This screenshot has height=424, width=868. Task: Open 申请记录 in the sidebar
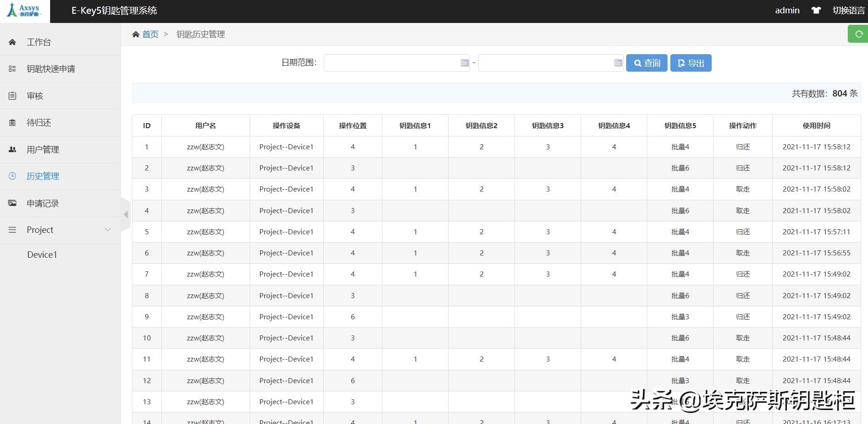pyautogui.click(x=43, y=204)
